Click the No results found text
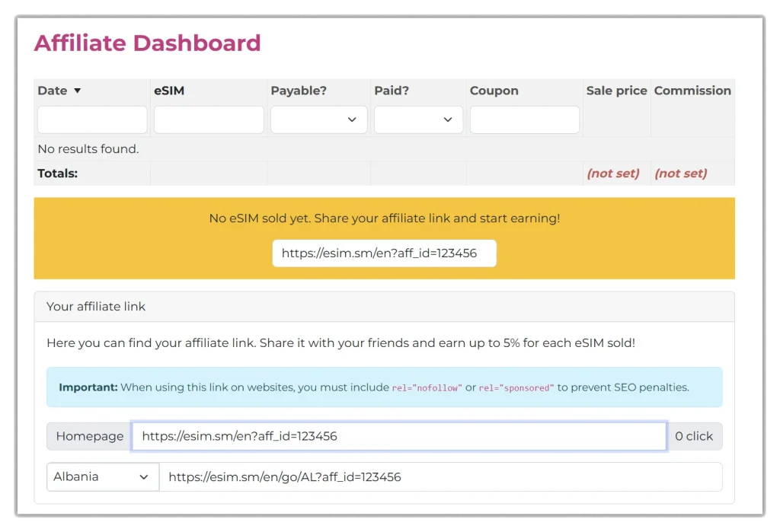The height and width of the screenshot is (532, 780). pyautogui.click(x=88, y=148)
